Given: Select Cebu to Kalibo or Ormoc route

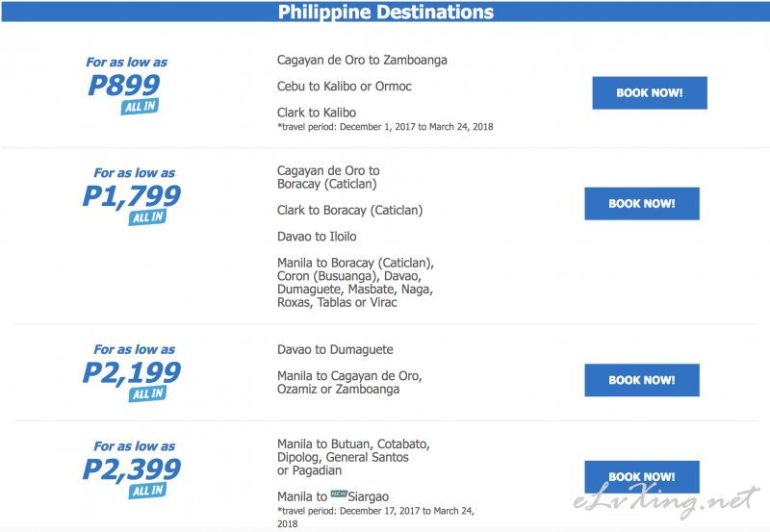Looking at the screenshot, I should (x=345, y=87).
